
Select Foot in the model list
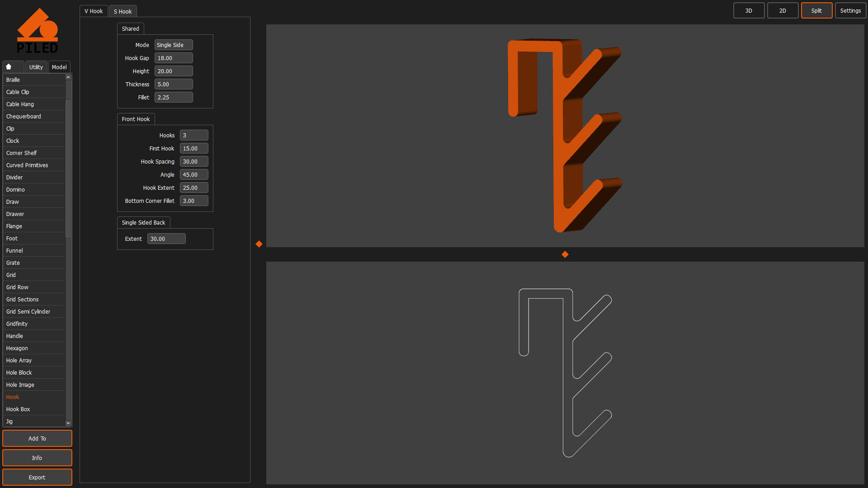point(34,239)
